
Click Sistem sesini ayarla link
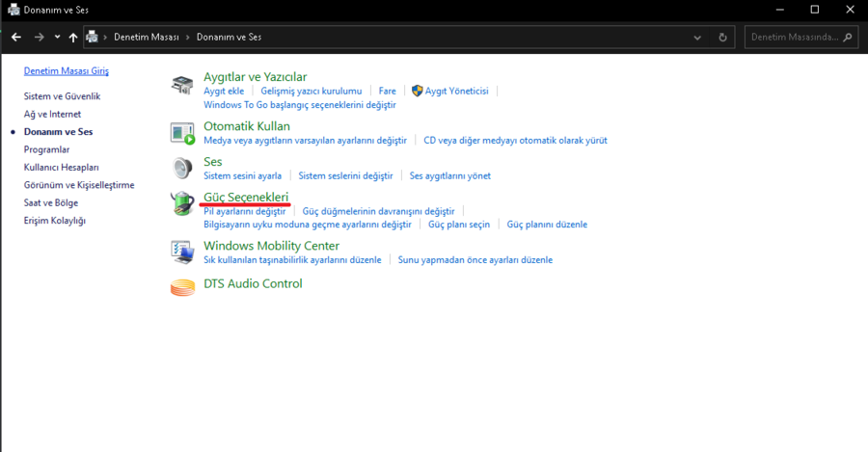(x=242, y=176)
